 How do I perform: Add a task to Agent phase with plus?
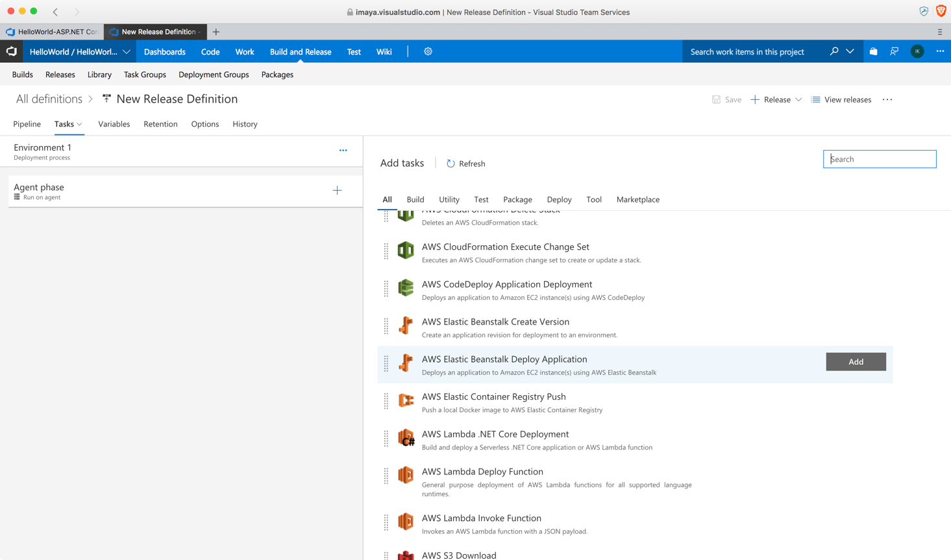point(337,191)
